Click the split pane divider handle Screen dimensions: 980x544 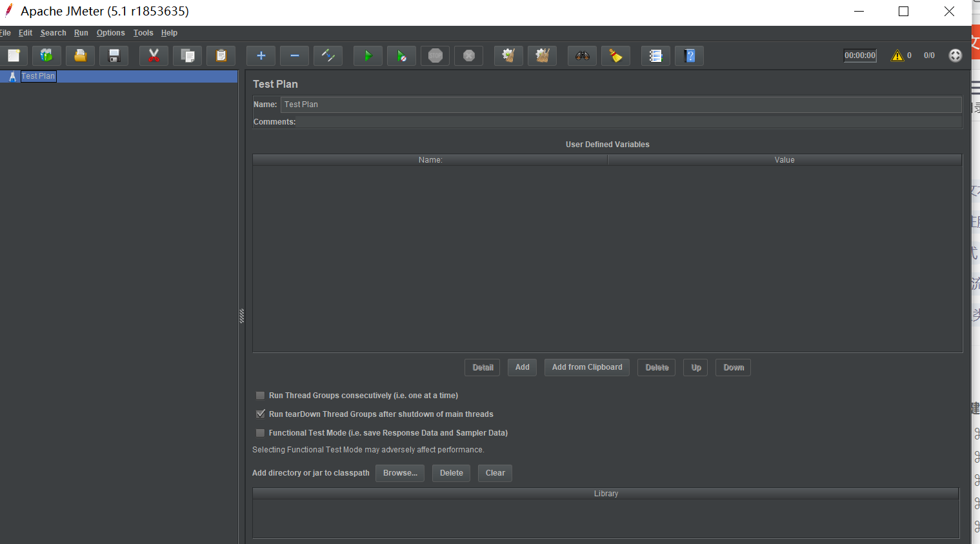[x=242, y=316]
